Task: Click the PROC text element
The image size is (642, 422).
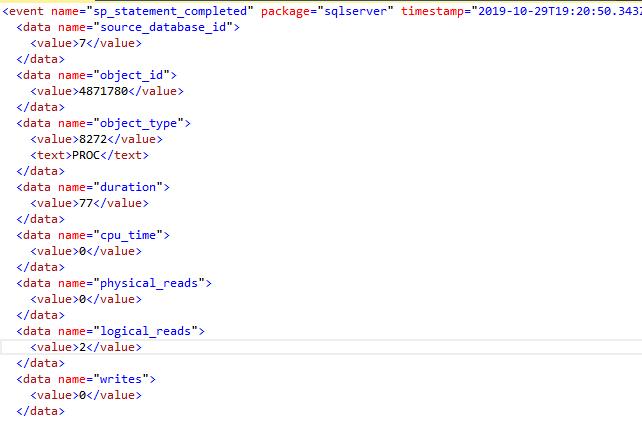Action: click(x=89, y=155)
